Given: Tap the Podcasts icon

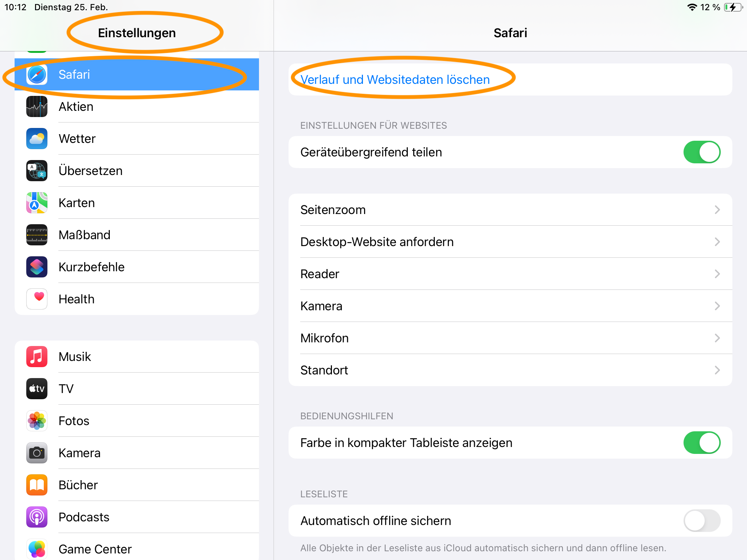Looking at the screenshot, I should point(37,517).
